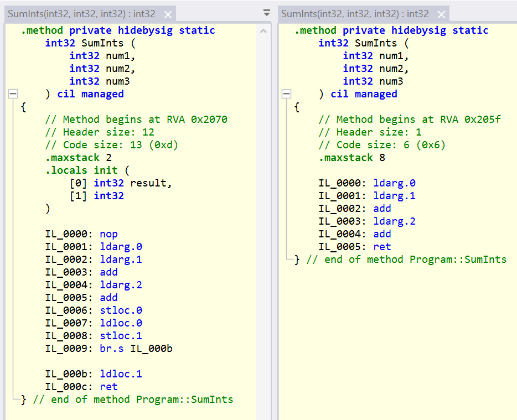Image resolution: width=517 pixels, height=420 pixels.
Task: Click the stloc.0 instruction link
Action: click(x=120, y=310)
